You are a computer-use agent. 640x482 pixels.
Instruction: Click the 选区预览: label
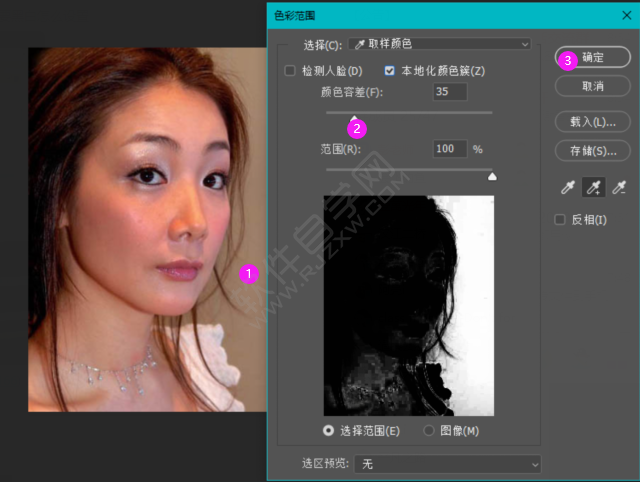325,463
